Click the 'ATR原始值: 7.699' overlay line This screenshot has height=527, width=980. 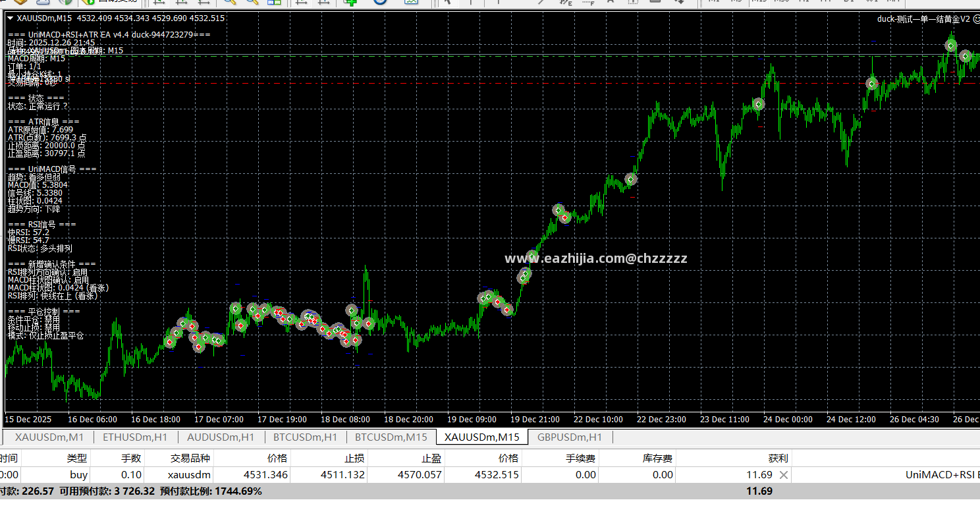tap(40, 130)
